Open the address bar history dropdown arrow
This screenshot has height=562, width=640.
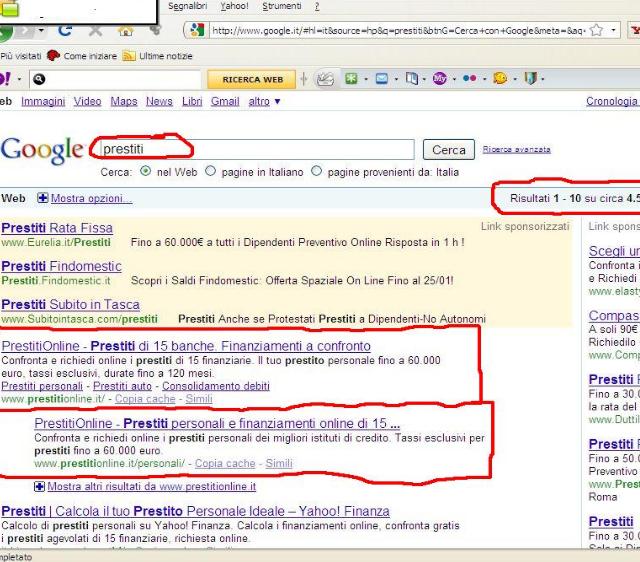[613, 30]
